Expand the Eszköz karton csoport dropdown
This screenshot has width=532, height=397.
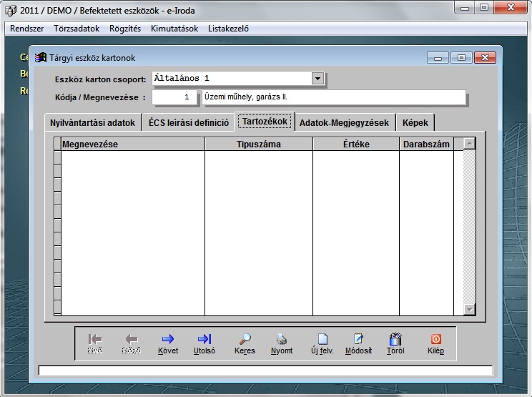click(317, 79)
